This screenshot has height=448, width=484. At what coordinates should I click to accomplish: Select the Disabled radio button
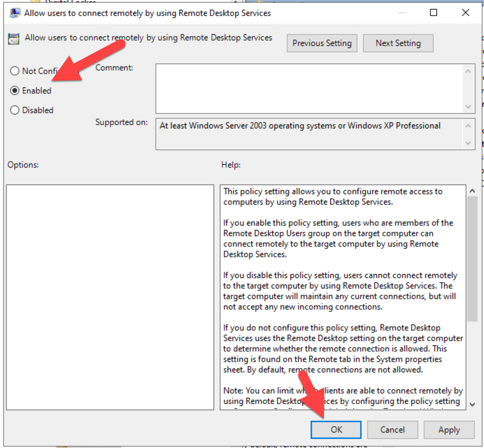coord(15,110)
